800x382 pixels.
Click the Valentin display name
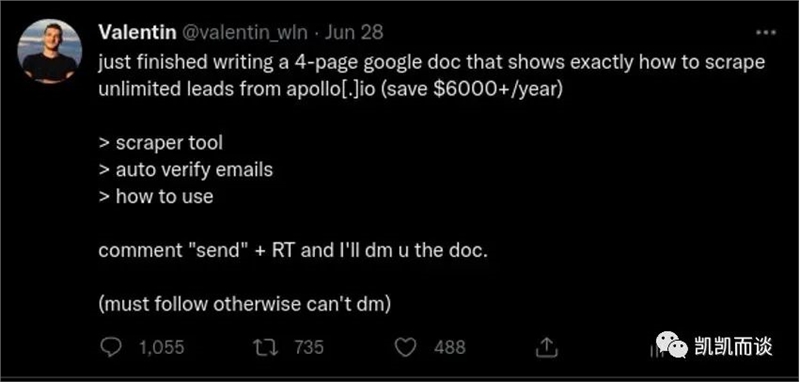click(x=138, y=33)
